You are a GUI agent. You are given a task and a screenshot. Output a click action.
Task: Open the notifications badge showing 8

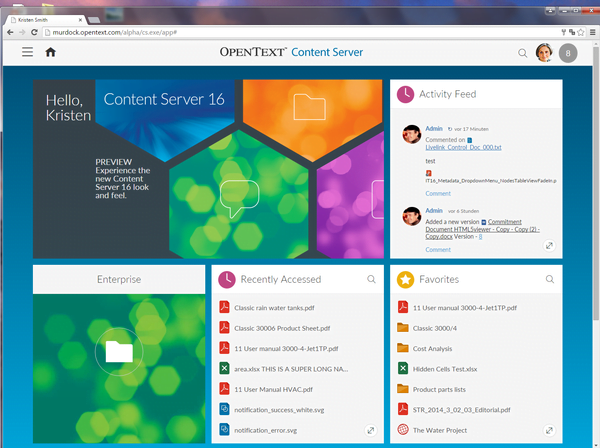pos(568,53)
